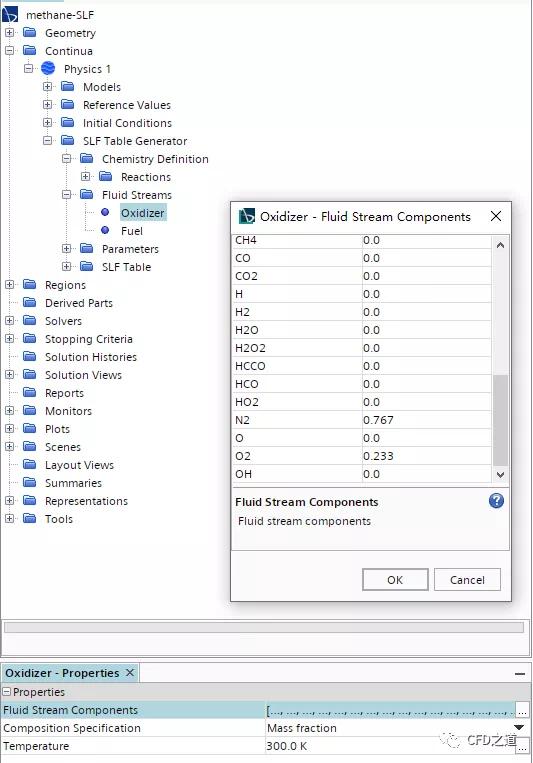The height and width of the screenshot is (763, 533).
Task: Click the Reference Values folder icon
Action: click(68, 105)
